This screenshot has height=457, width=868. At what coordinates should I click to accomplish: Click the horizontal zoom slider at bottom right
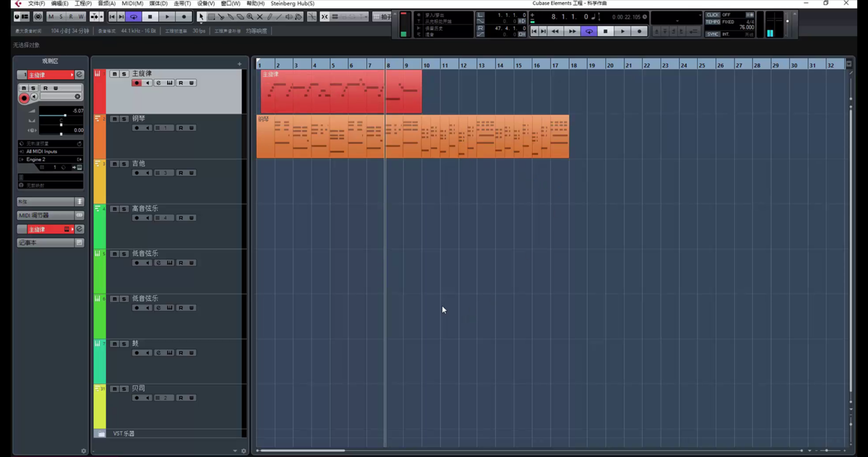point(827,451)
